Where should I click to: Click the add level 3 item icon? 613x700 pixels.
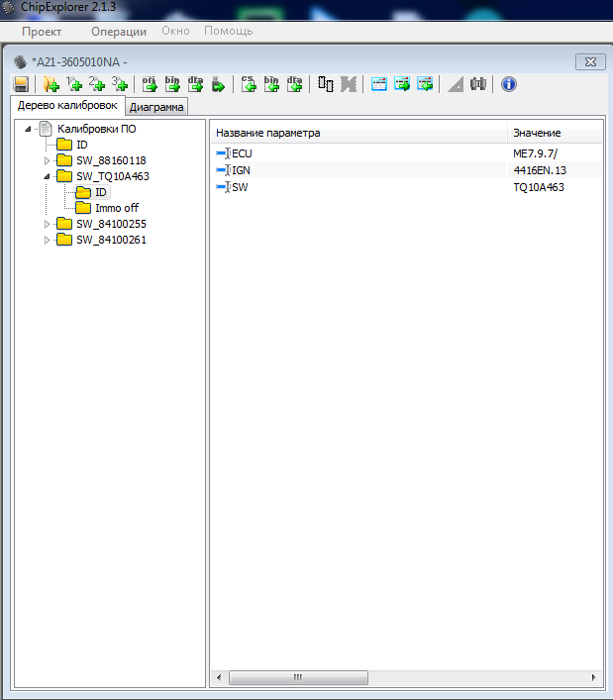click(x=120, y=84)
